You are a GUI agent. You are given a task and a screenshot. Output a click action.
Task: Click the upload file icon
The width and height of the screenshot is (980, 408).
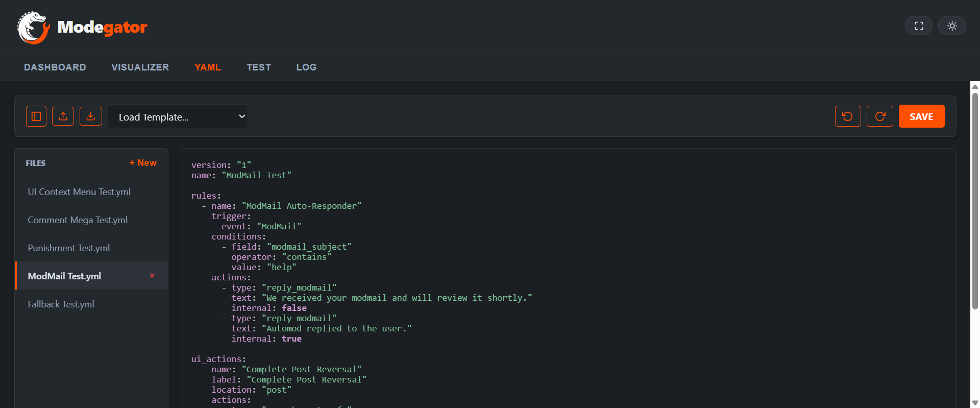(63, 116)
